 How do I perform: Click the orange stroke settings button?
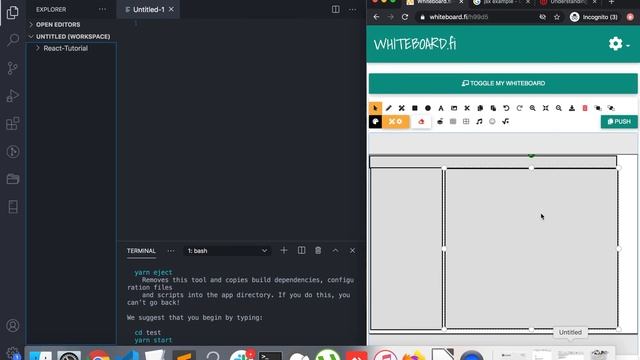pyautogui.click(x=395, y=122)
